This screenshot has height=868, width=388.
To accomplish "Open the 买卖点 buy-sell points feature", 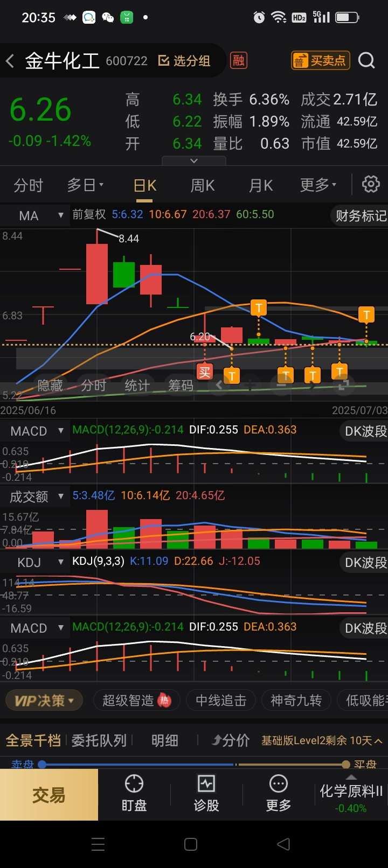I will (x=321, y=60).
